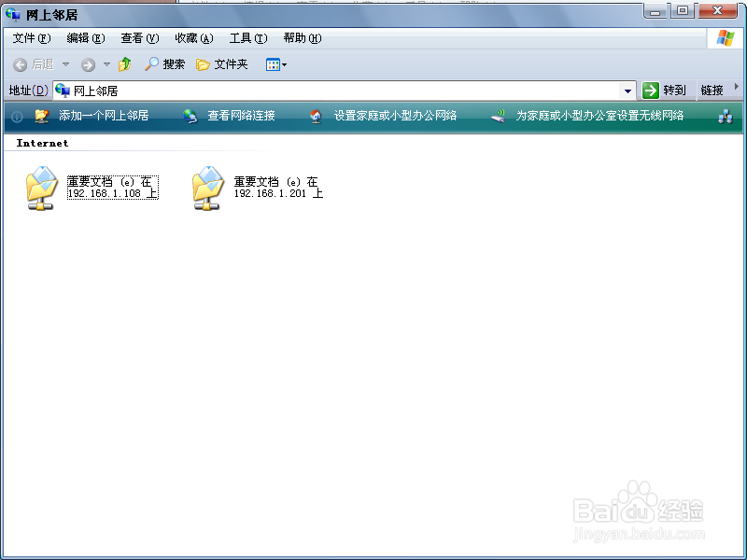The width and height of the screenshot is (747, 560).
Task: Click the Windows flag logo
Action: (x=726, y=38)
